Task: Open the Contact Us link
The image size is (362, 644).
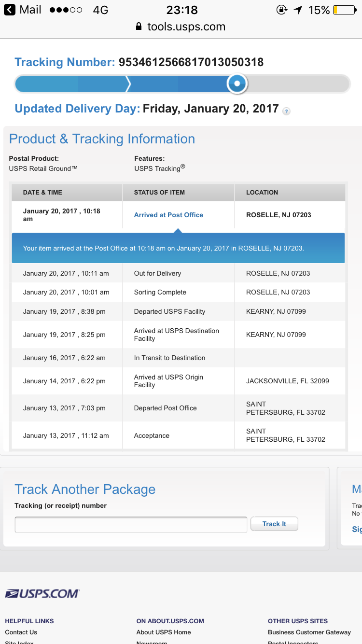Action: coord(21,632)
